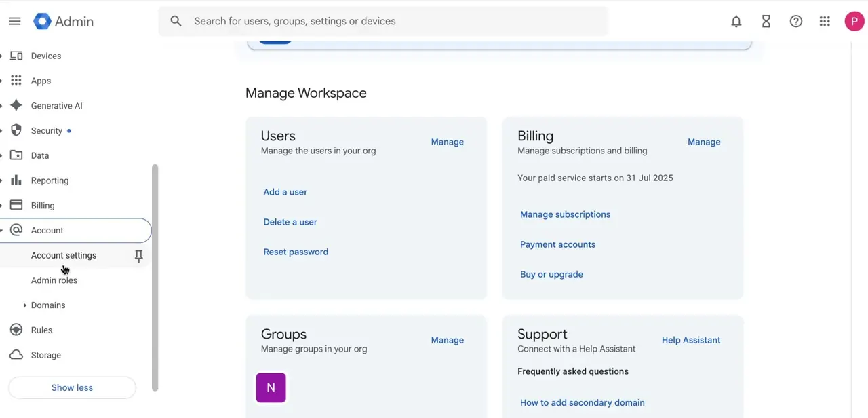
Task: Click the Data folder icon
Action: (x=16, y=155)
